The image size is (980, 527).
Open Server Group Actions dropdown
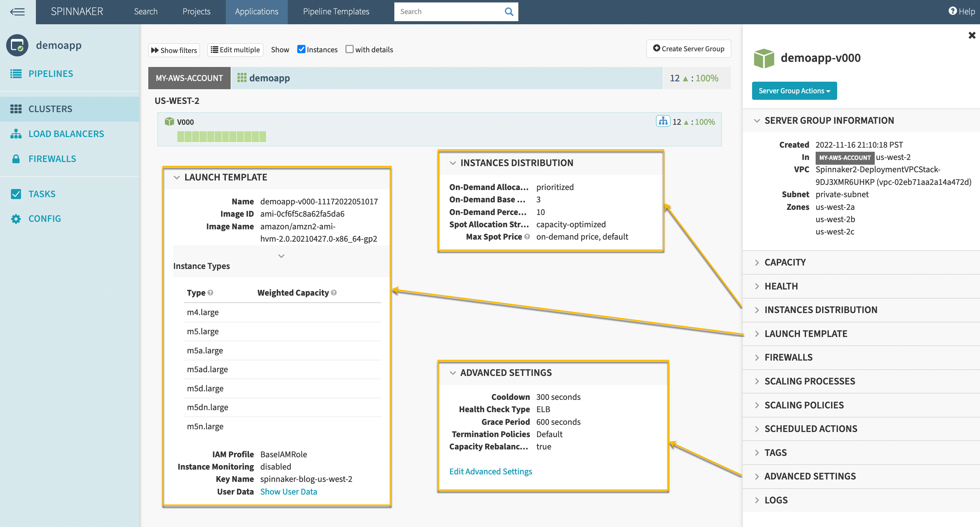pos(794,91)
